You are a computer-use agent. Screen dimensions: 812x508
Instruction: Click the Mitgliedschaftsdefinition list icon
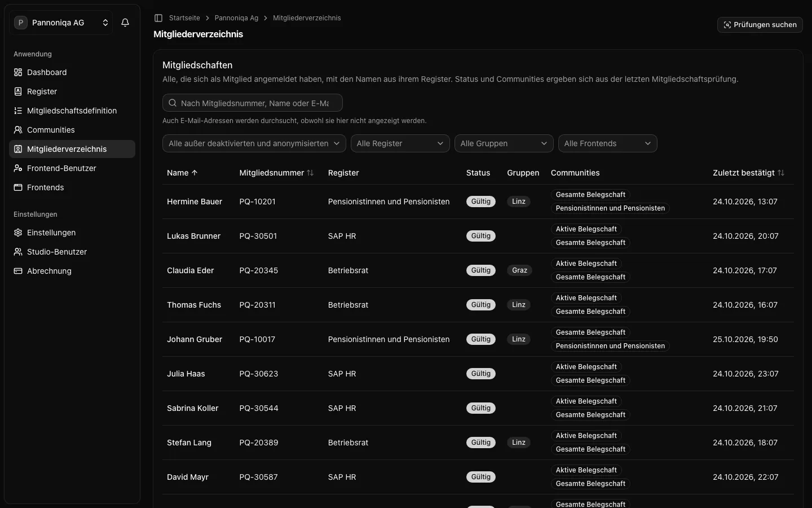[18, 111]
